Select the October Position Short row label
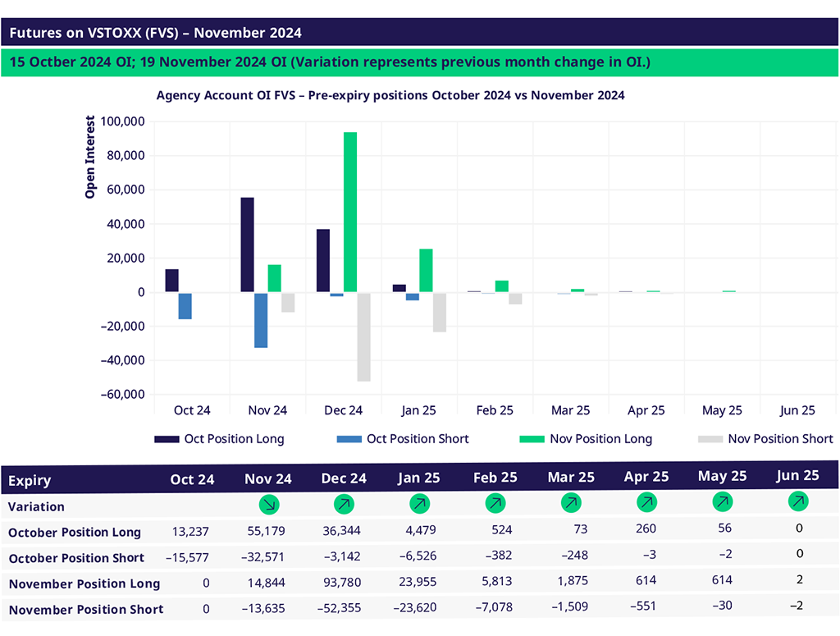This screenshot has height=636, width=840. pos(76,558)
